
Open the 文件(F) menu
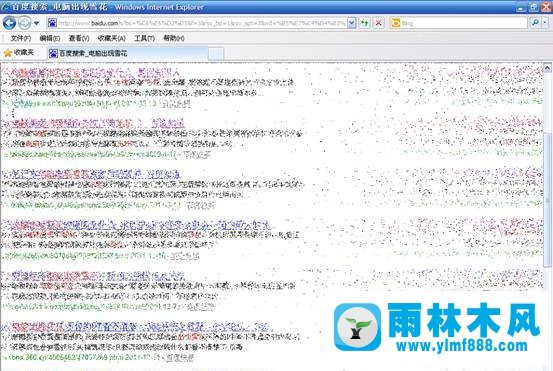click(20, 38)
